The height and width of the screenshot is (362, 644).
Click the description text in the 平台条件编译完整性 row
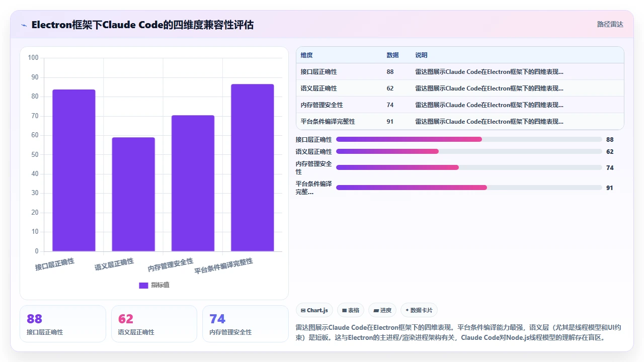point(489,122)
